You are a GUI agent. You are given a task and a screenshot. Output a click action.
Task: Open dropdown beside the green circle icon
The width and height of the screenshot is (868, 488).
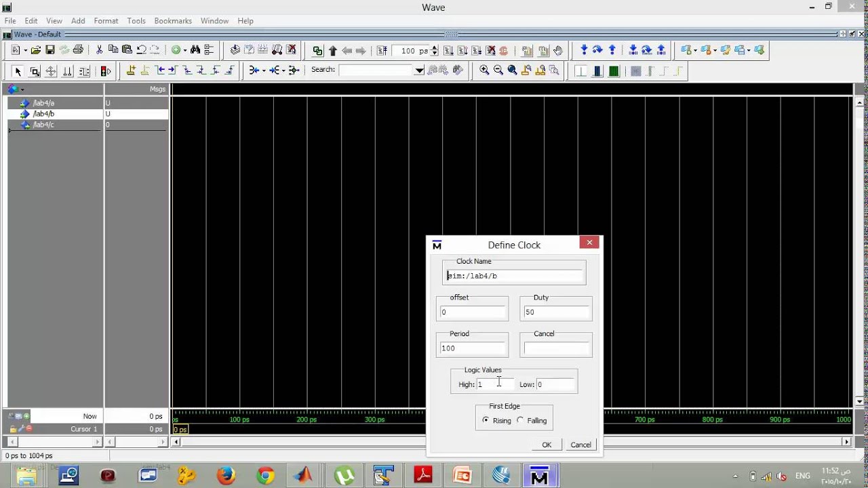coord(184,51)
